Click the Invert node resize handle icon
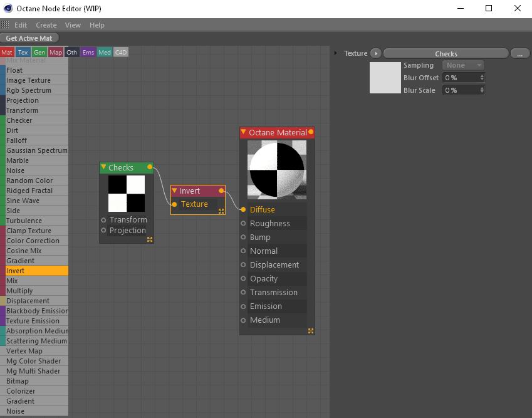The image size is (532, 418). pyautogui.click(x=221, y=211)
